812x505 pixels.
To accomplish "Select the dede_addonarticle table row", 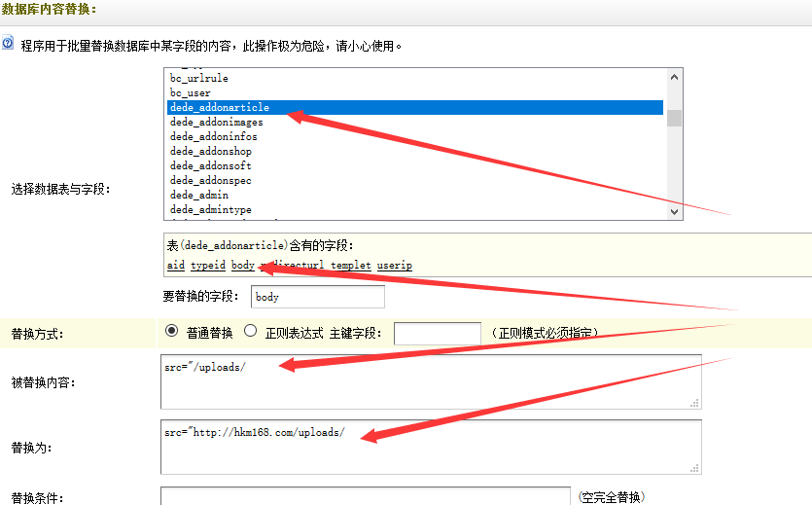I will [415, 107].
